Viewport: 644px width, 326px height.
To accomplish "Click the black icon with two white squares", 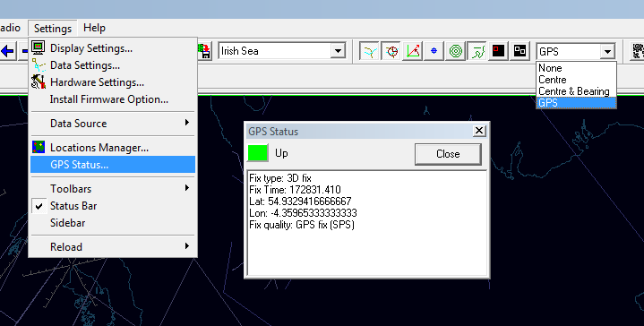I will pyautogui.click(x=520, y=51).
